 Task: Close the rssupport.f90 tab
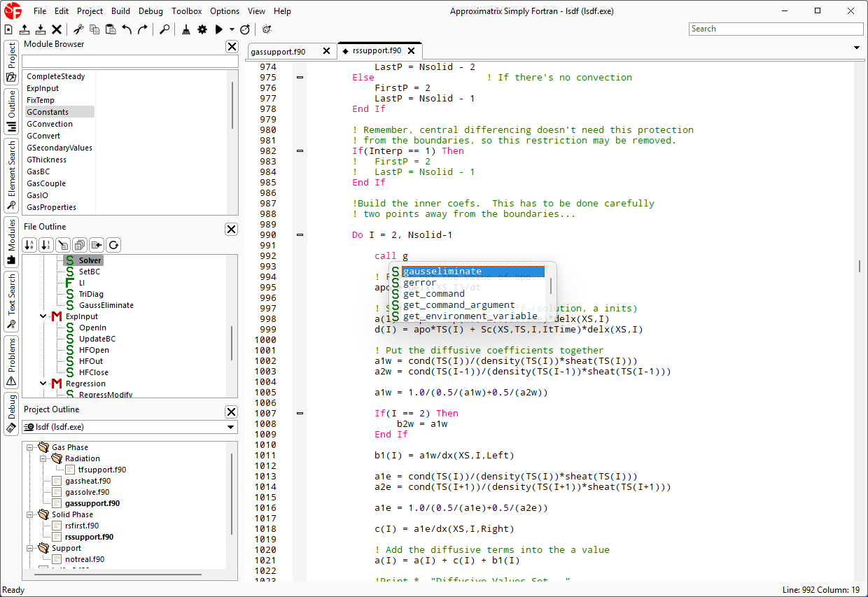tap(411, 51)
